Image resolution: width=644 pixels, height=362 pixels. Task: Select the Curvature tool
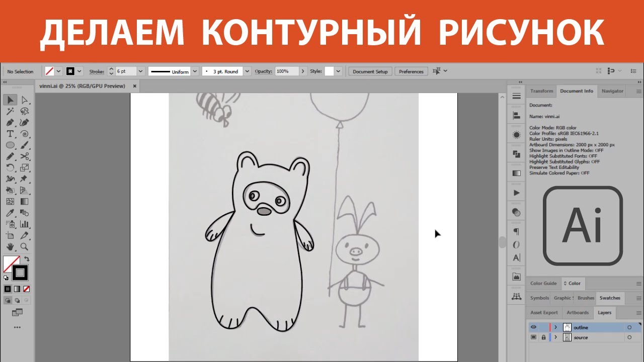24,123
